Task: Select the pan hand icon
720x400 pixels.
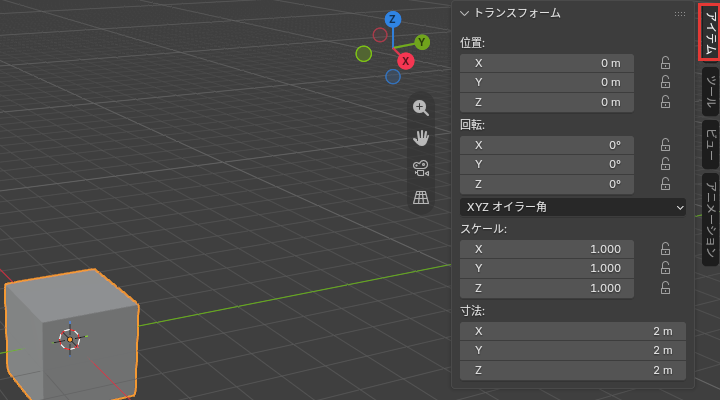Action: pyautogui.click(x=421, y=138)
